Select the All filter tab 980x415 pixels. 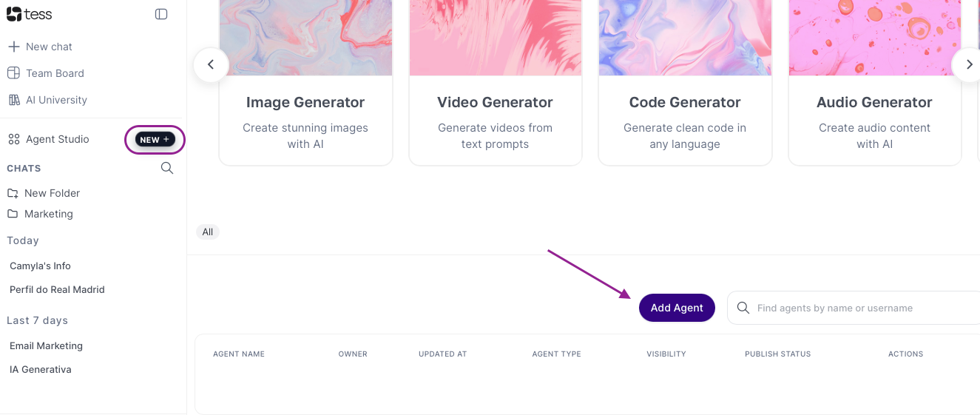208,232
